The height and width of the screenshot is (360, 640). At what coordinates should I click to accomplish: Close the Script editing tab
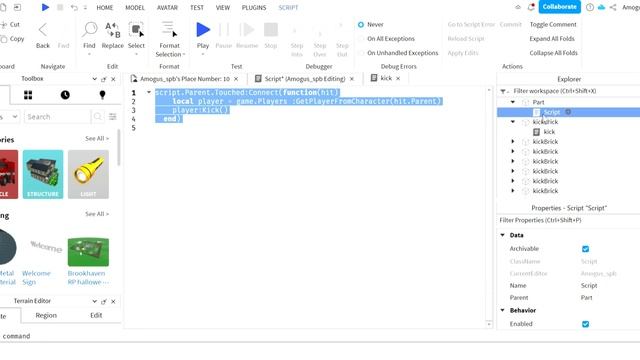pos(352,79)
